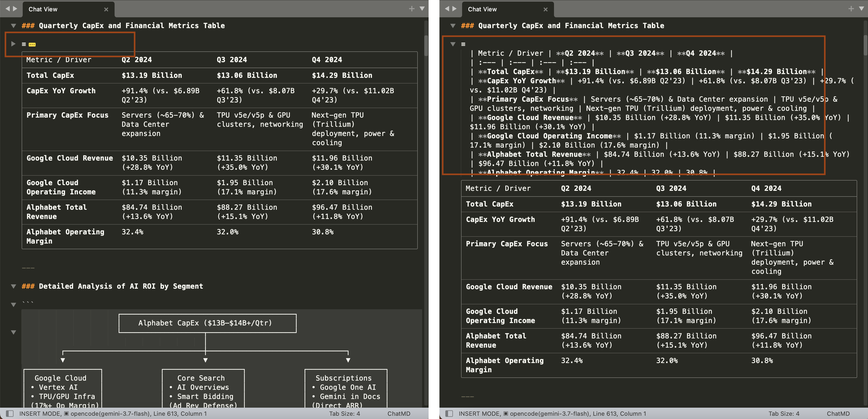
Task: Click the vertical scrollbar in left window
Action: pyautogui.click(x=426, y=45)
